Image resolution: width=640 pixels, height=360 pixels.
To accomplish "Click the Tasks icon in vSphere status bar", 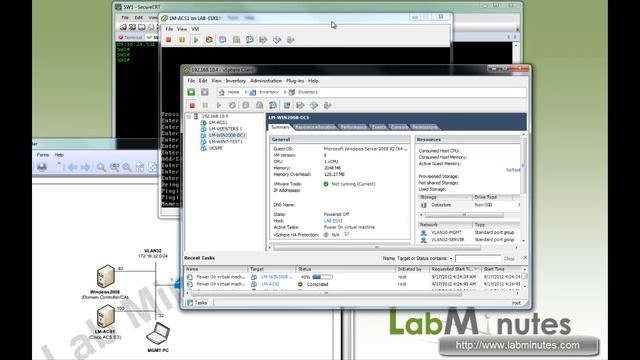I will pos(190,302).
